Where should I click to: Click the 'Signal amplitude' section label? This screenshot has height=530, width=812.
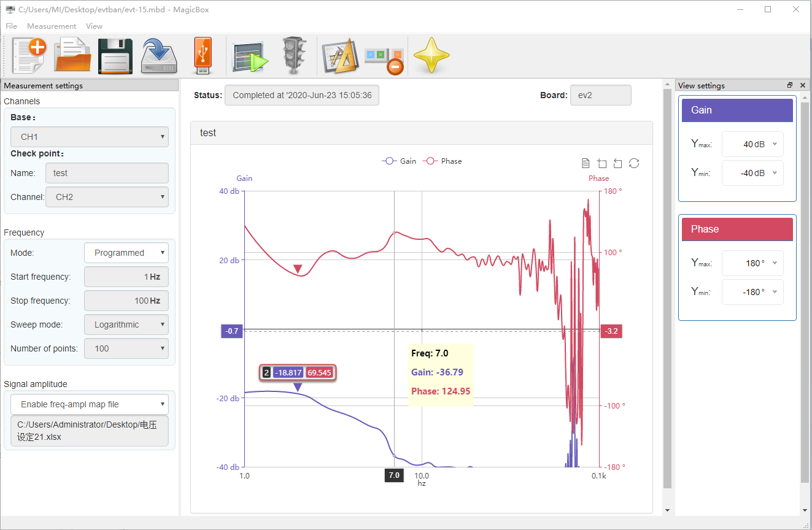[36, 384]
